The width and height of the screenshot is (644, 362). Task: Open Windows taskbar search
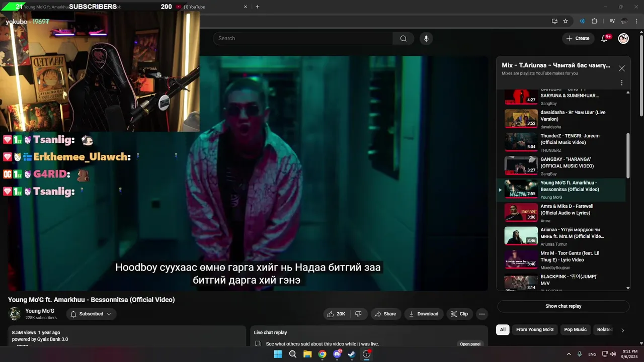pyautogui.click(x=292, y=354)
